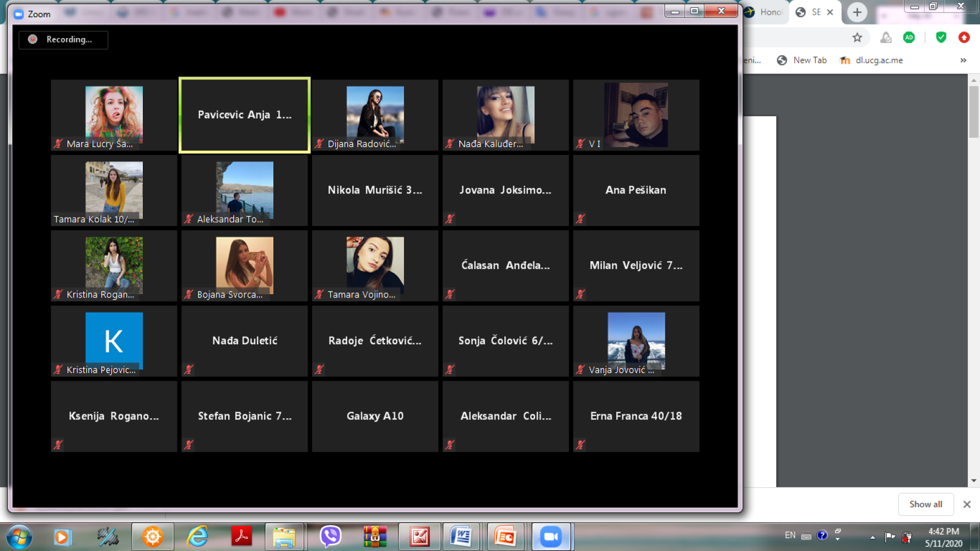Click muted mic icon on Ana Pešikan tile
This screenshot has height=551, width=980.
coord(580,219)
